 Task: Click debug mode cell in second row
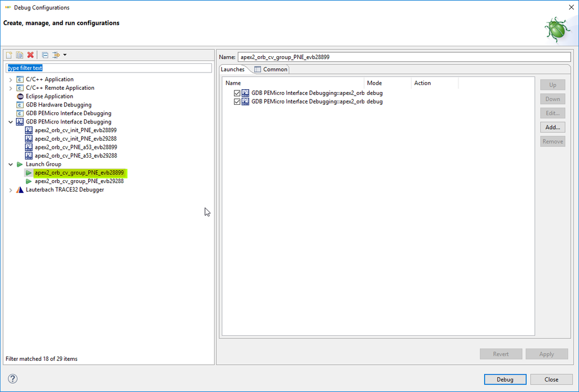pyautogui.click(x=375, y=101)
